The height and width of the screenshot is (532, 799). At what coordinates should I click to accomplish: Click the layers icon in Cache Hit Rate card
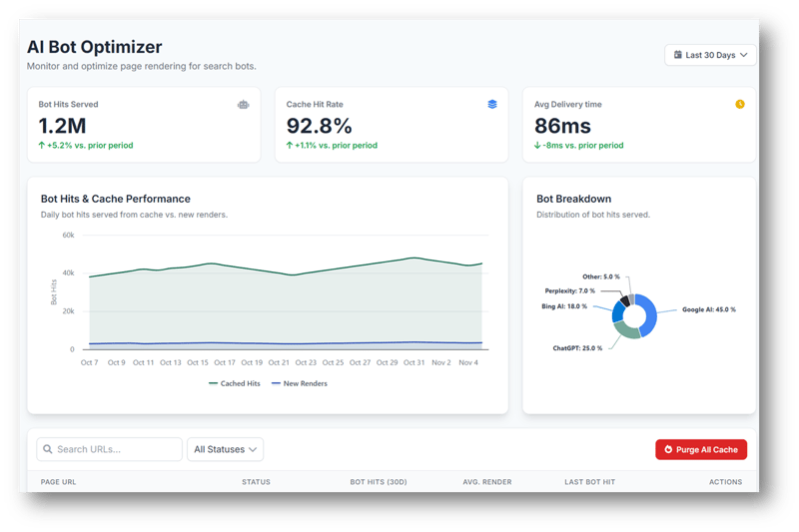[x=491, y=105]
